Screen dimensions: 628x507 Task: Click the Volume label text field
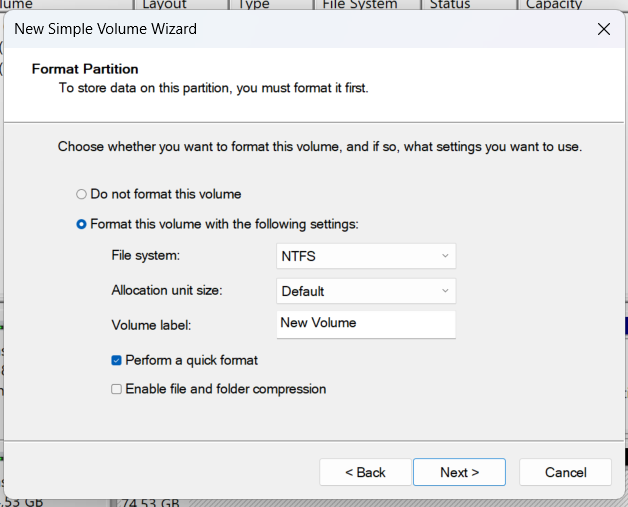[x=366, y=323]
